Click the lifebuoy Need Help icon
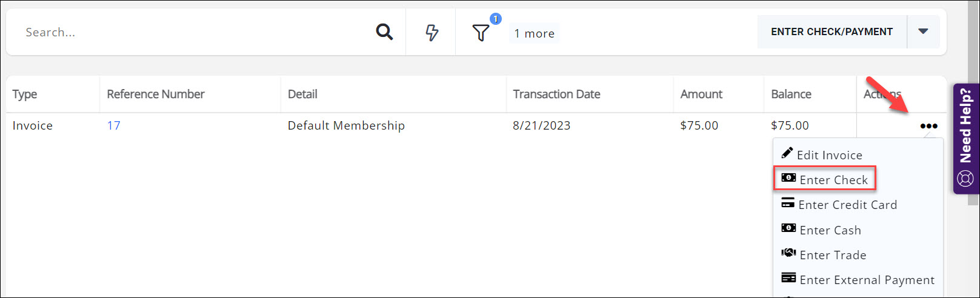This screenshot has width=980, height=298. pos(965,179)
